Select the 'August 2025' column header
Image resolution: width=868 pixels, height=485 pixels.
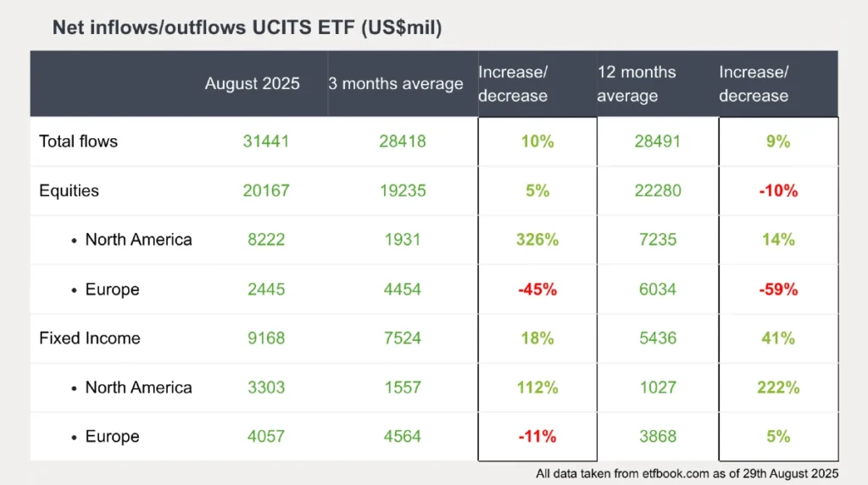click(252, 84)
